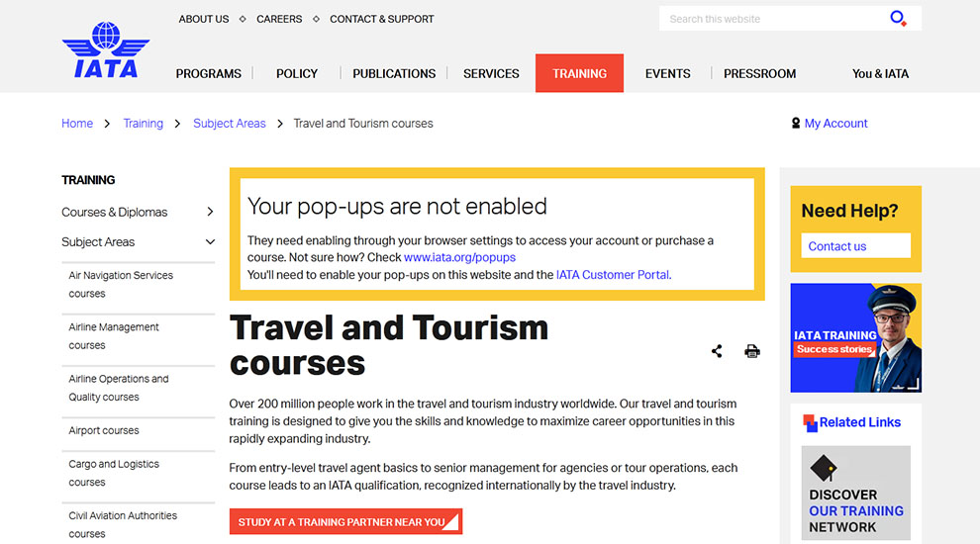Click the My Account person icon
The height and width of the screenshot is (544, 980).
tap(796, 123)
